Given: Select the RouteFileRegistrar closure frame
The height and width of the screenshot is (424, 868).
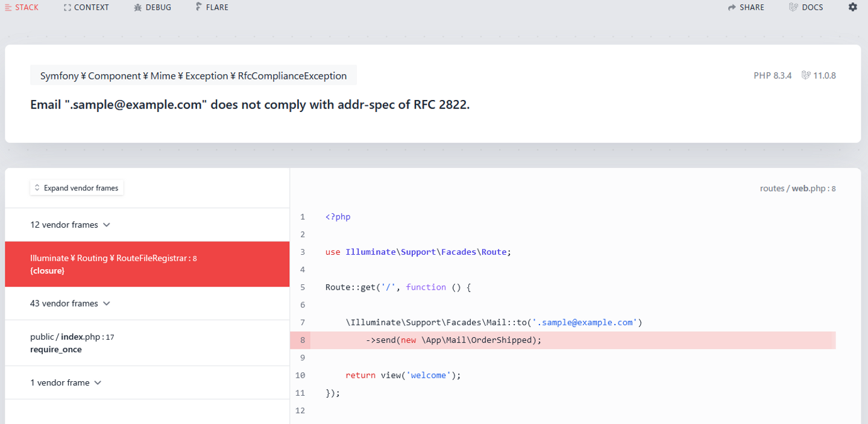Looking at the screenshot, I should point(146,264).
